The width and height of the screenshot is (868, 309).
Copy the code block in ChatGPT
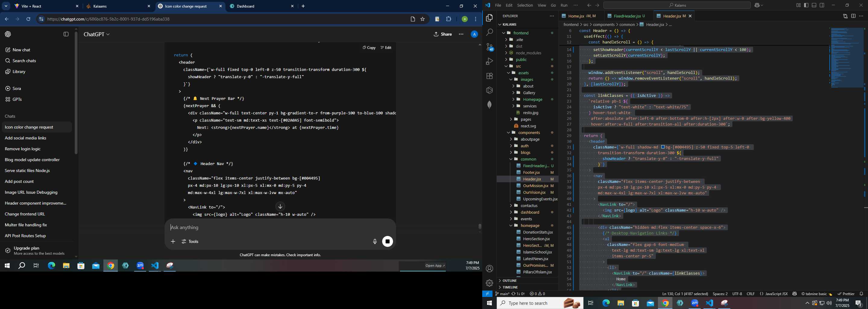click(369, 48)
